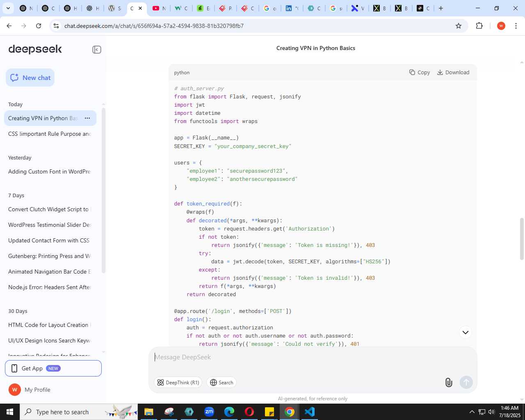The image size is (525, 420).
Task: Open Visual Studio Code from taskbar
Action: [x=310, y=412]
